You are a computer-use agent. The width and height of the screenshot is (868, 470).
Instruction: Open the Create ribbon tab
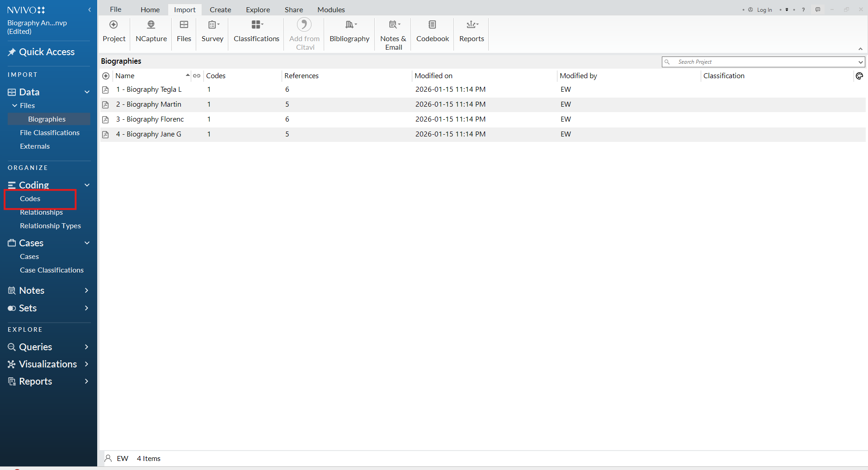tap(220, 9)
